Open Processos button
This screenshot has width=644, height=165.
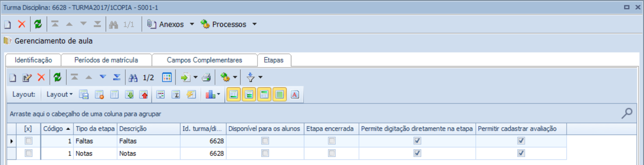click(223, 24)
